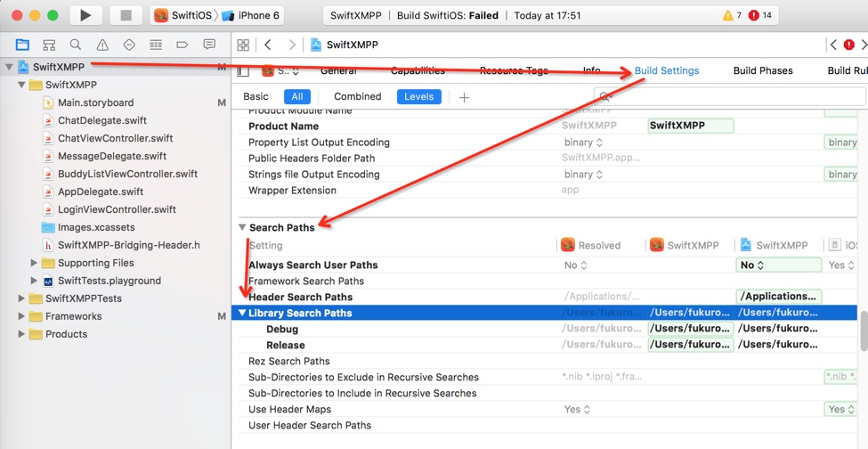This screenshot has width=868, height=449.
Task: Select the Header Search Paths setting
Action: click(301, 297)
